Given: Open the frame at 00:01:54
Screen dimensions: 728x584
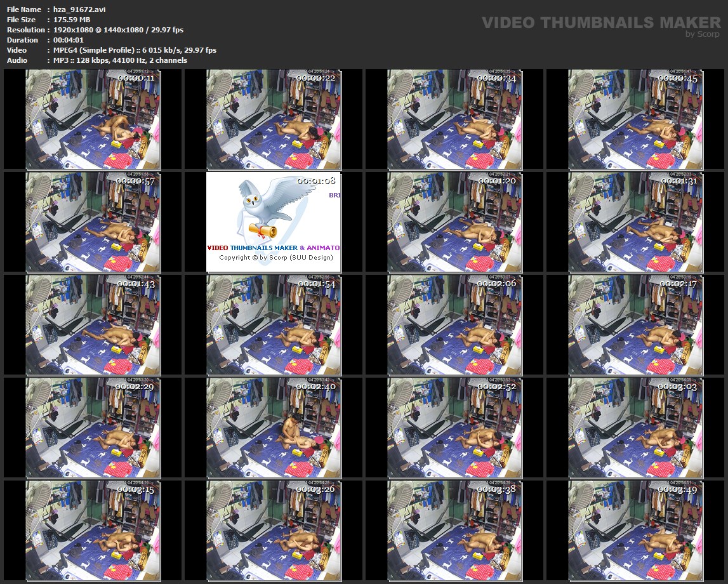Looking at the screenshot, I should (274, 325).
